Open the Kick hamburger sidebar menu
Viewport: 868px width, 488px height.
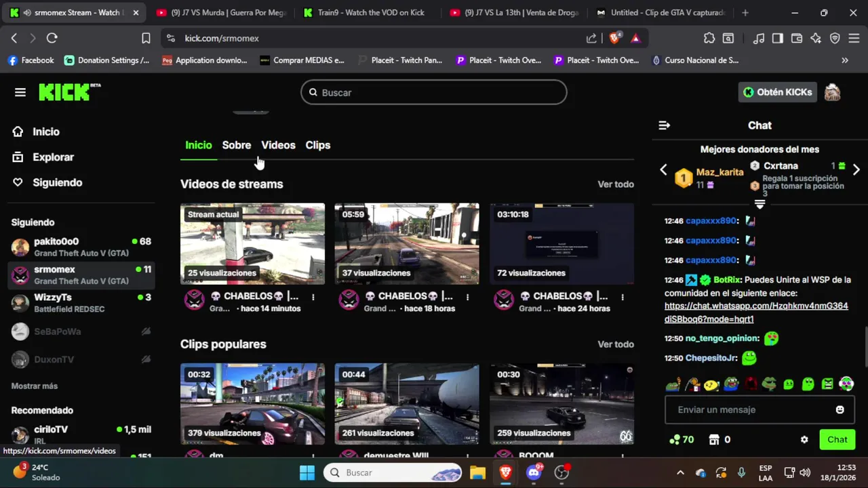tap(20, 92)
